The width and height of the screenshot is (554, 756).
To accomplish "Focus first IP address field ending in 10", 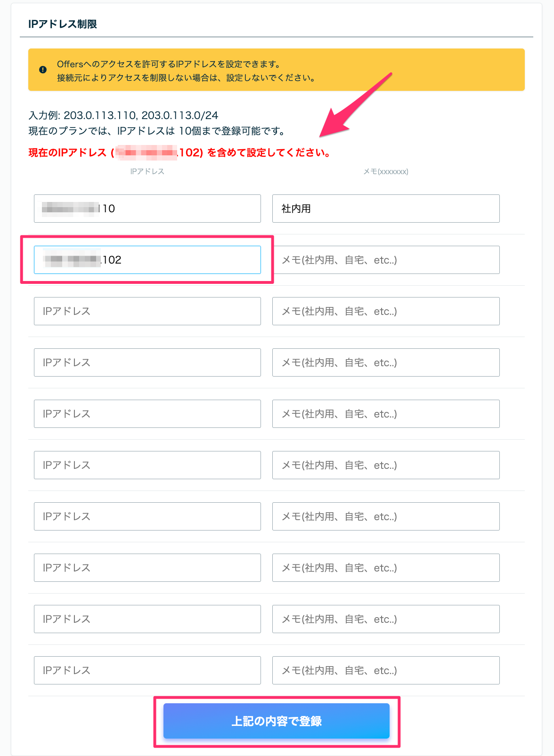I will pos(147,209).
